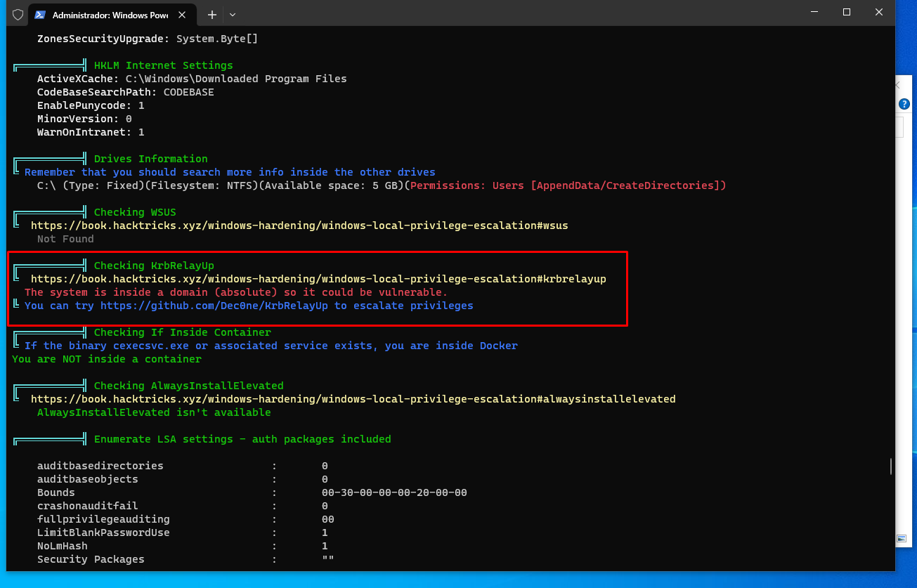Image resolution: width=917 pixels, height=588 pixels.
Task: Click the Drives Information heading text
Action: coord(150,159)
